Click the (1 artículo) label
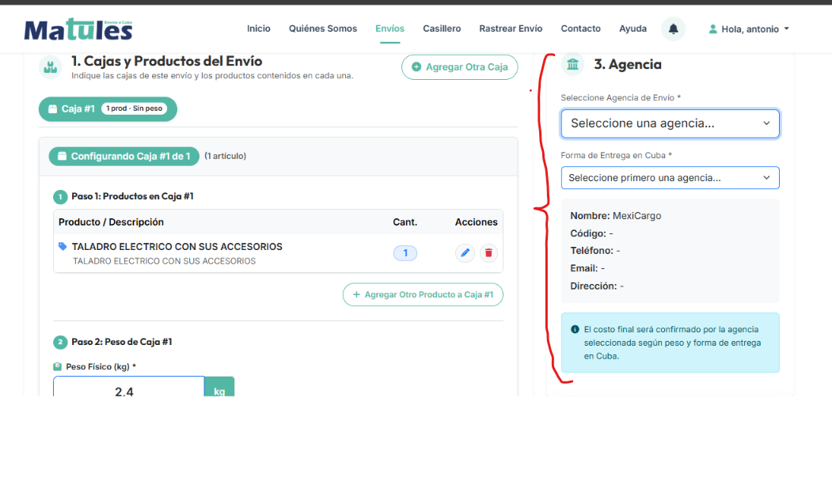Image resolution: width=832 pixels, height=504 pixels. point(226,156)
